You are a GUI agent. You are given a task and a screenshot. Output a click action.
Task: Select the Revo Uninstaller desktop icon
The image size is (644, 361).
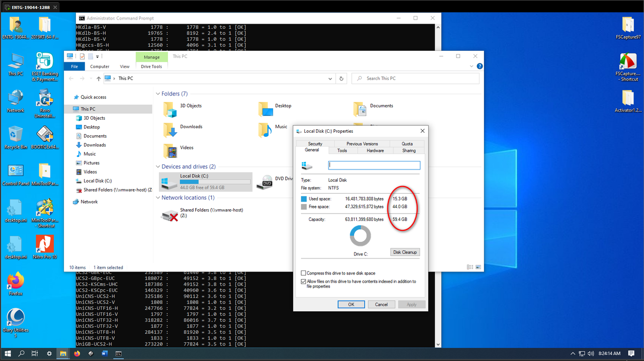click(x=45, y=104)
